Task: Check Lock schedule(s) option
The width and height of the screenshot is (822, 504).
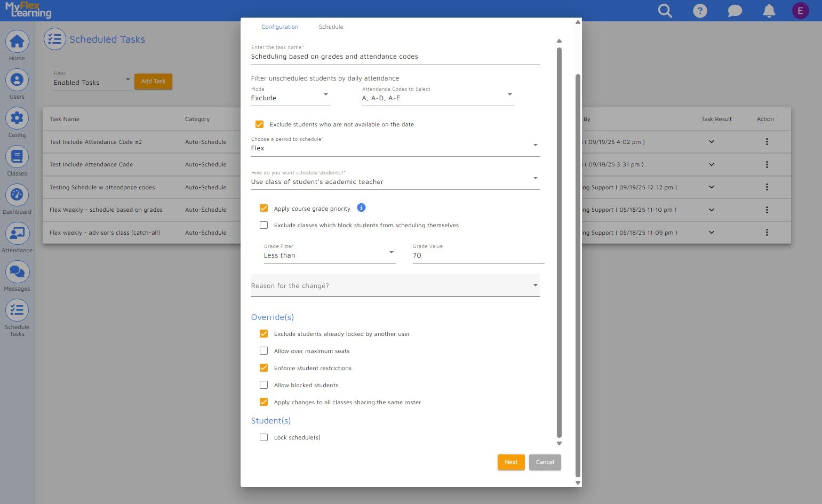Action: (x=264, y=437)
